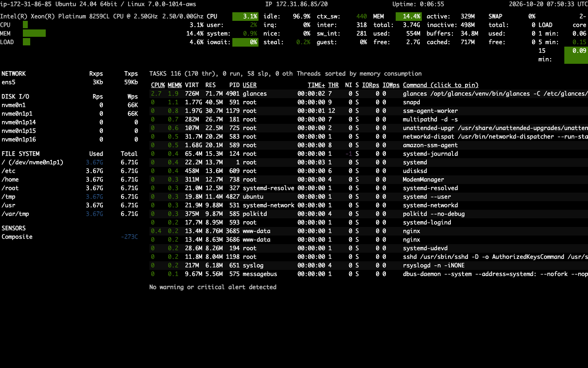Select nginx process with PID 3686

point(369,240)
